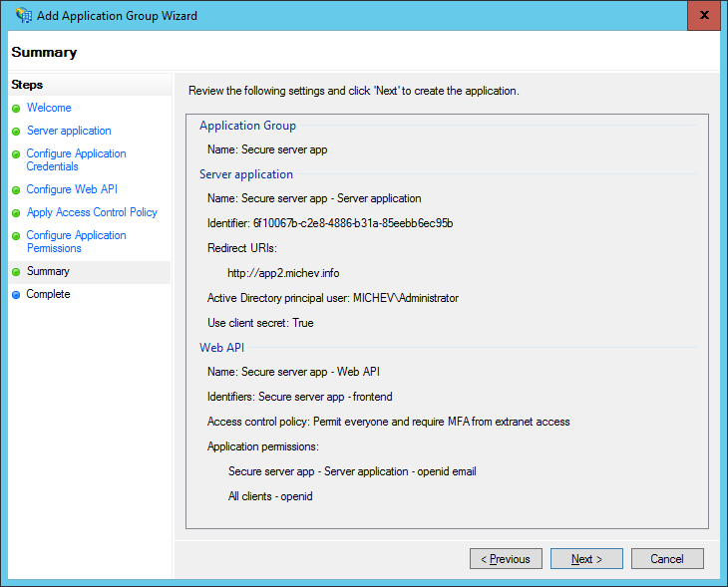Click the wizard icon in title bar
The image size is (728, 587).
tap(24, 15)
